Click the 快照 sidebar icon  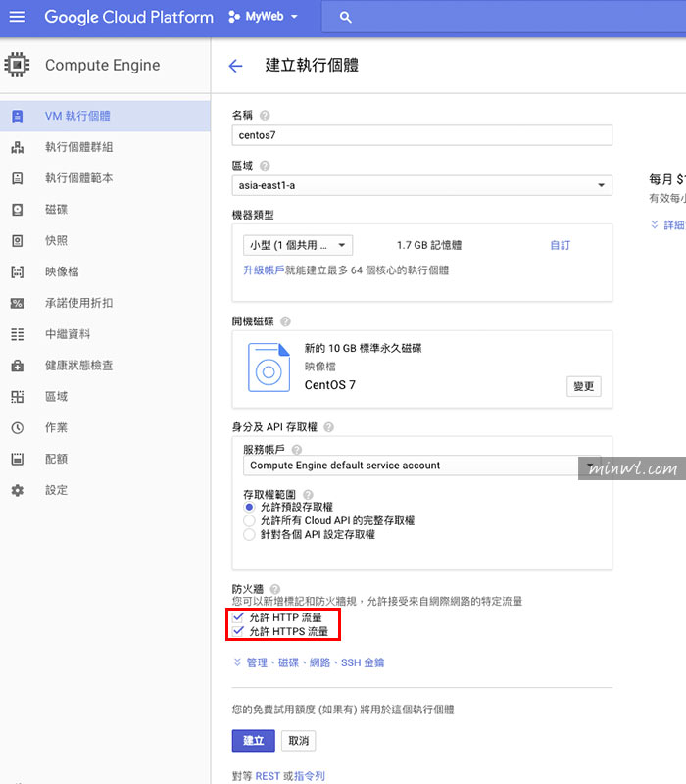point(18,241)
